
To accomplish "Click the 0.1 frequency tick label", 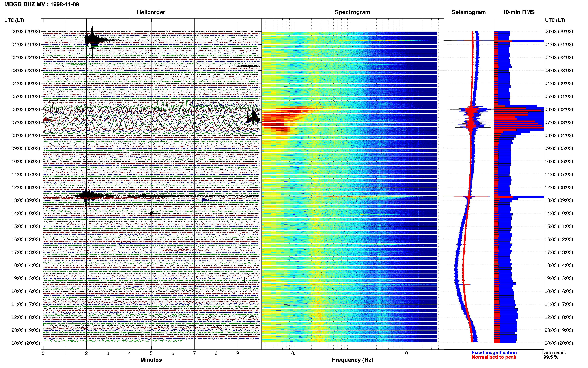I will 295,353.
